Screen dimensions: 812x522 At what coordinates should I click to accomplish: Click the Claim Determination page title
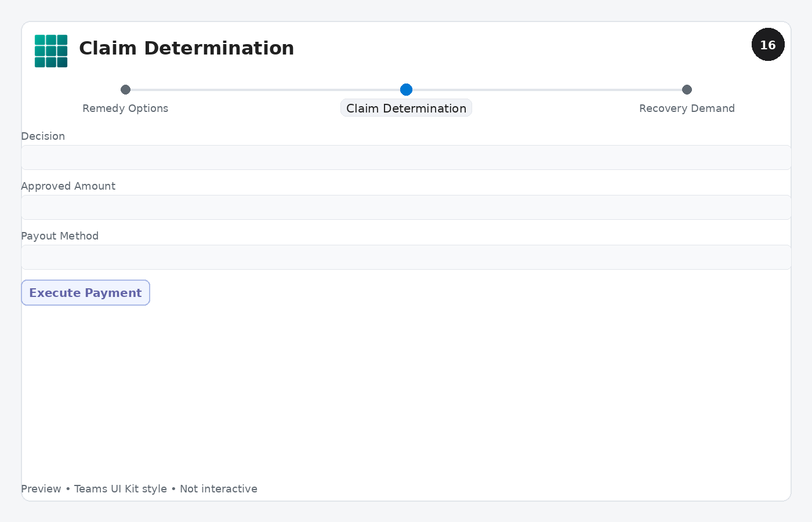point(186,48)
